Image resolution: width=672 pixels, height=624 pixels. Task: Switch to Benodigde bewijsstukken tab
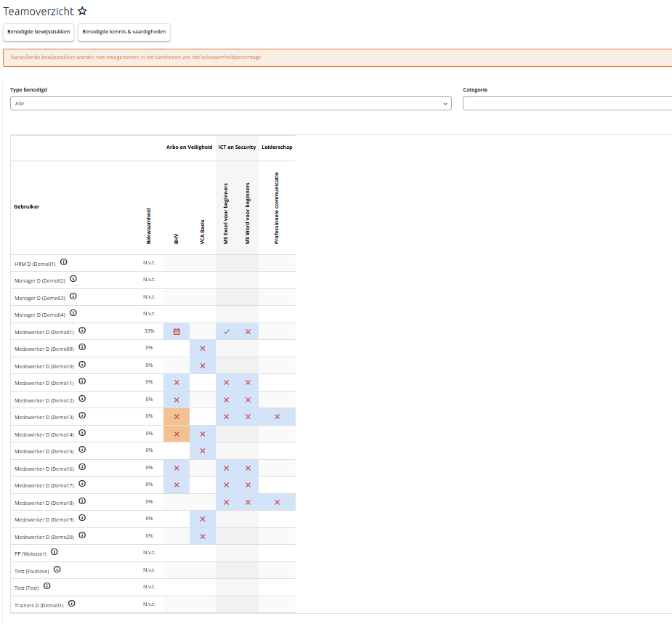click(39, 32)
